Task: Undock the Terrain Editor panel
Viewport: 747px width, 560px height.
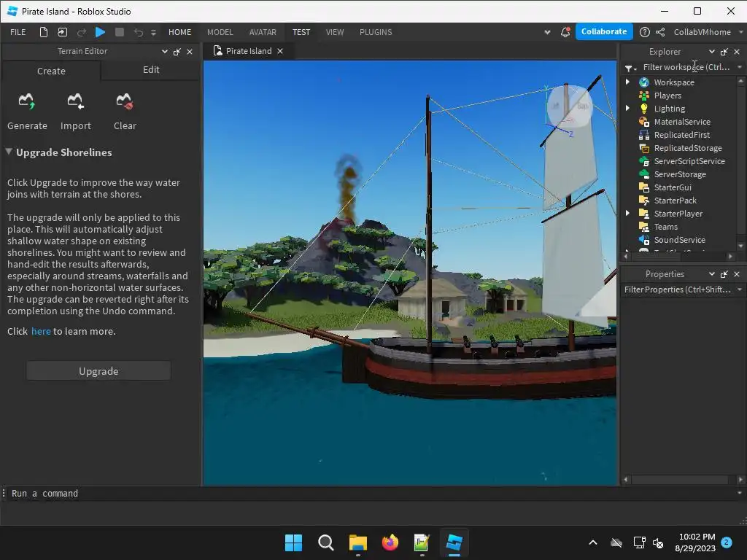Action: [x=177, y=52]
